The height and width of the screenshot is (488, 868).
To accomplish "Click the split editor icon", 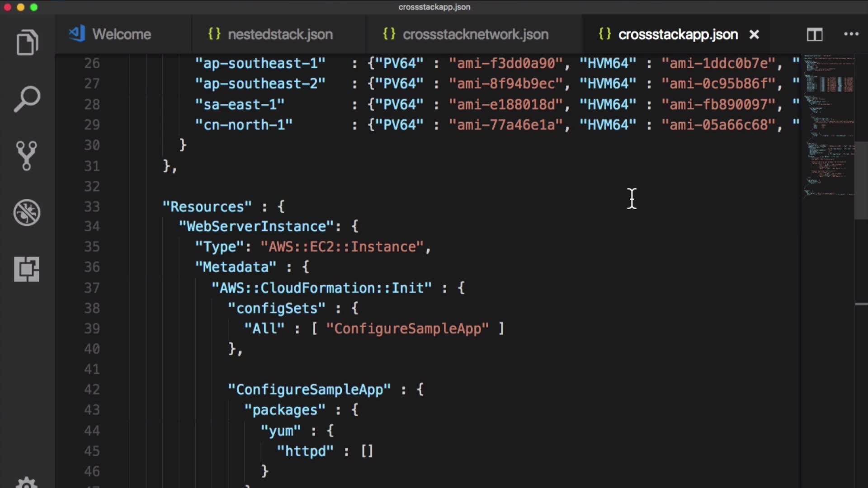I will (x=815, y=35).
